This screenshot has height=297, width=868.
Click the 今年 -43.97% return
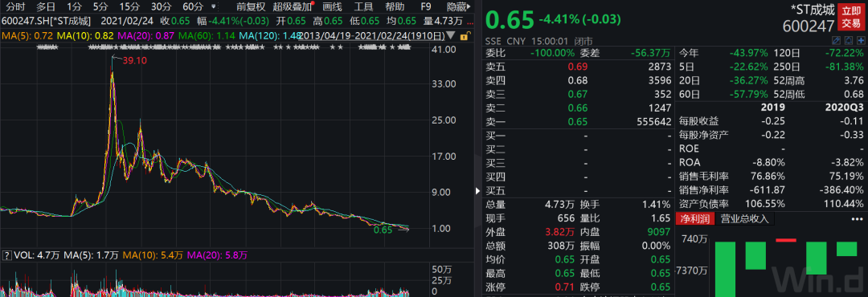(748, 54)
